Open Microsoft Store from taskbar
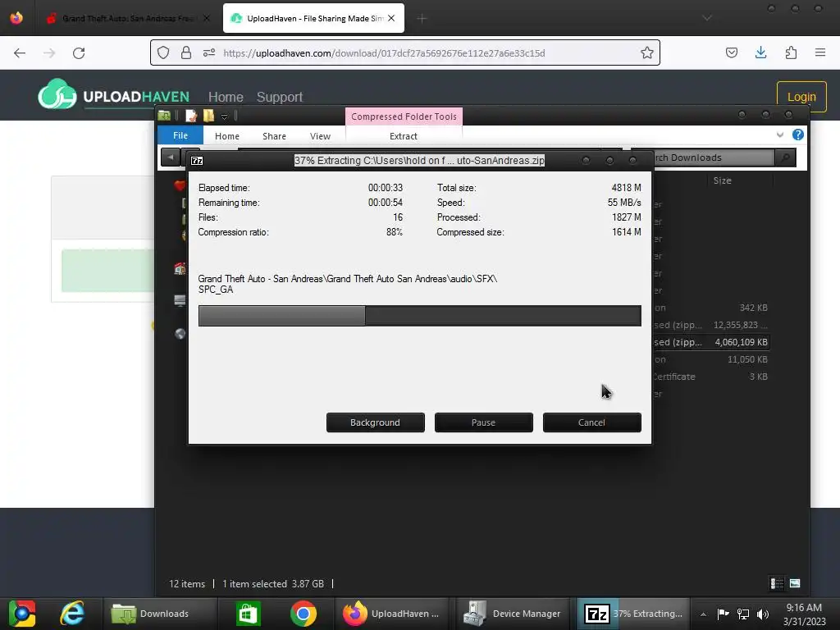840x630 pixels. [x=248, y=614]
